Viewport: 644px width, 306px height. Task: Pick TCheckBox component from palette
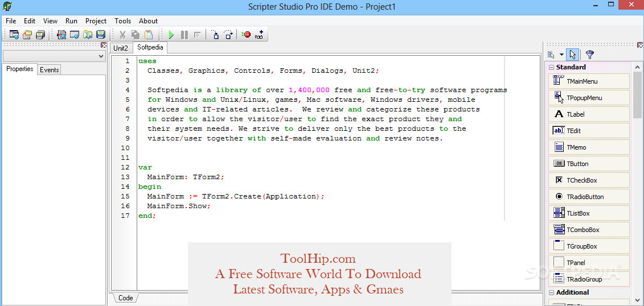[x=589, y=180]
